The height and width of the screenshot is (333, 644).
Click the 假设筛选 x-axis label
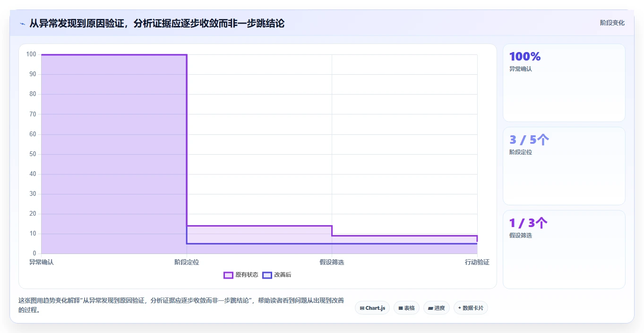click(332, 262)
